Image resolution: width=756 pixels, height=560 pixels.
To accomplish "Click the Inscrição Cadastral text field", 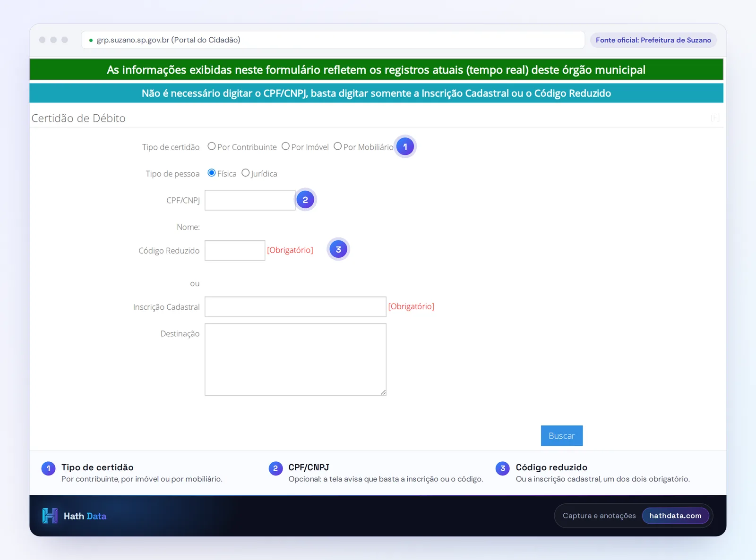I will point(295,307).
